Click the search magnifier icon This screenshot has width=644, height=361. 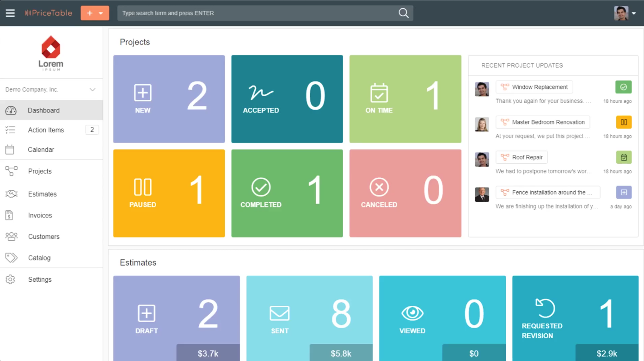click(403, 13)
